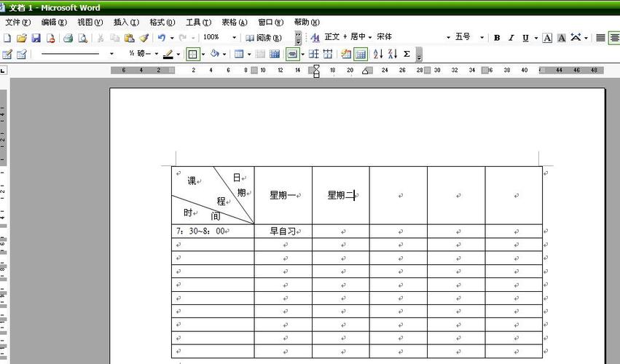Click Distribute Columns Evenly icon

pyautogui.click(x=328, y=54)
